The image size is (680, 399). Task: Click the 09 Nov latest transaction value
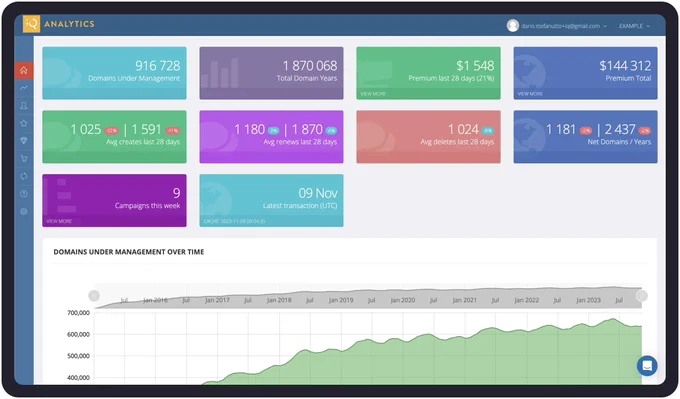click(317, 193)
